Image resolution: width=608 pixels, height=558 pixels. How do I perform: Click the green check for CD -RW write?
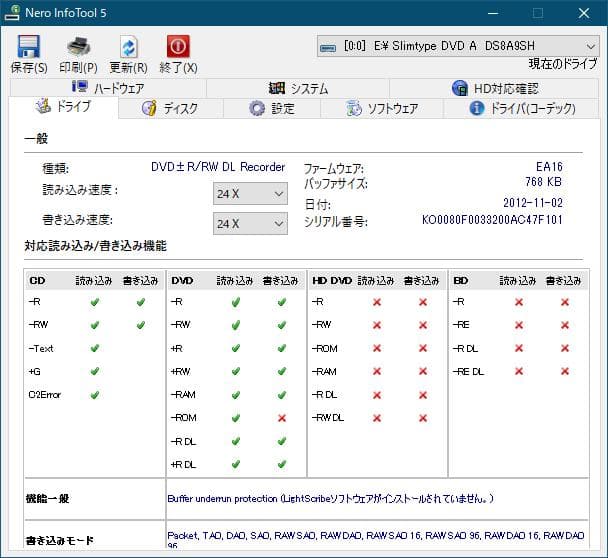tap(141, 325)
